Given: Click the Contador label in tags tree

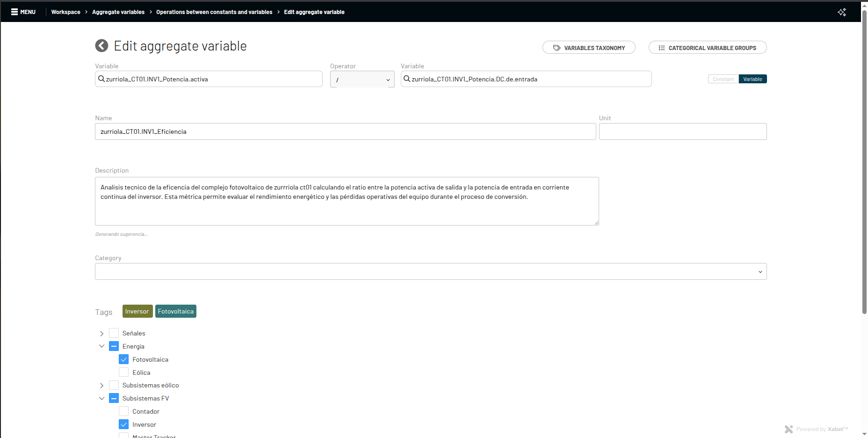Looking at the screenshot, I should 146,411.
